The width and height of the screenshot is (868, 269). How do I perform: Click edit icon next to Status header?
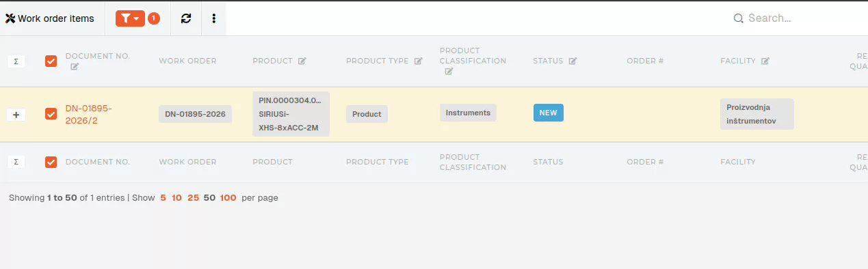point(573,61)
